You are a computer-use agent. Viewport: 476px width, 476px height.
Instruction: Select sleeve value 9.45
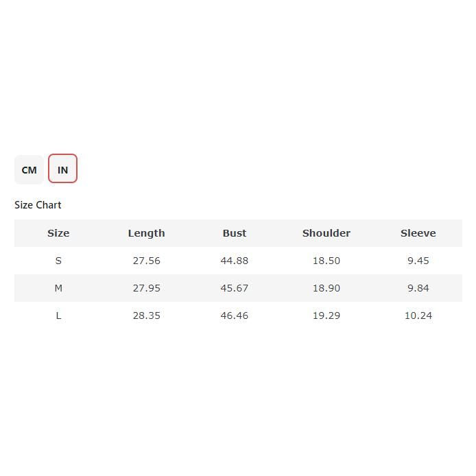pyautogui.click(x=418, y=261)
